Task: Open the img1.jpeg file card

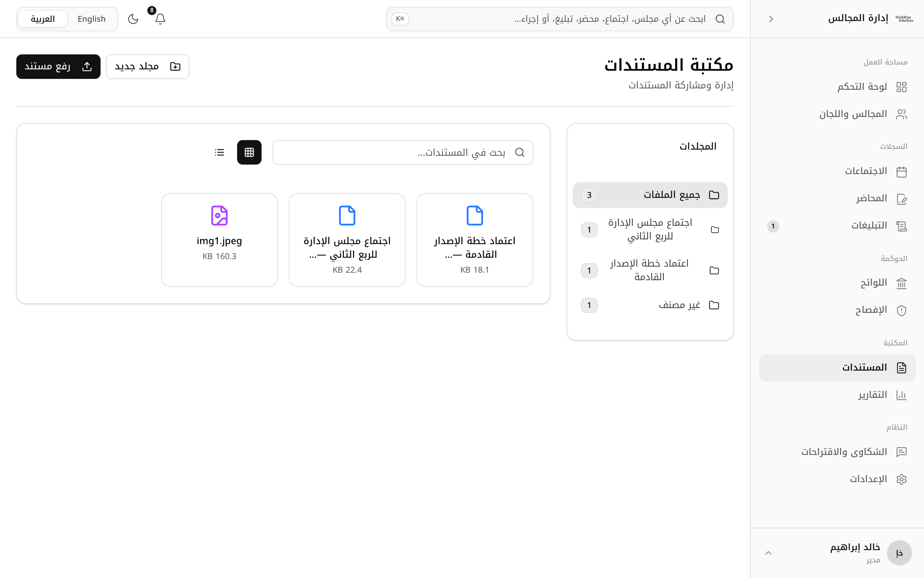Action: coord(219,240)
